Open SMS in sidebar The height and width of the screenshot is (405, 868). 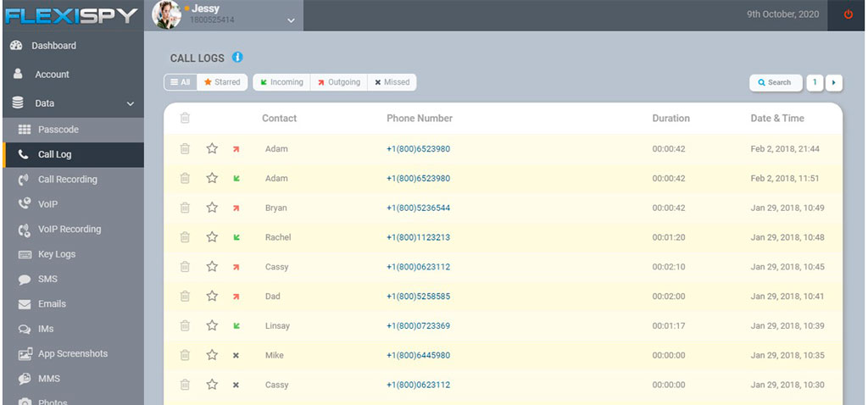[73, 279]
